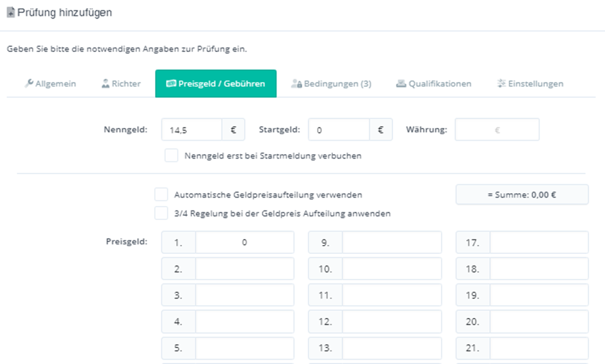Click the Prüfung hinzufügen heading
Viewport: 605px width, 364px height.
pos(65,12)
